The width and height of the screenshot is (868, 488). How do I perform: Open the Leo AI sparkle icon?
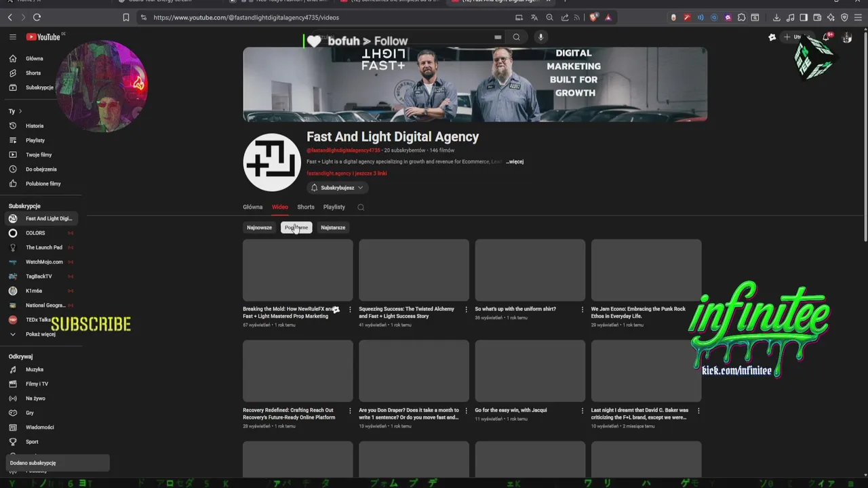[x=831, y=18]
